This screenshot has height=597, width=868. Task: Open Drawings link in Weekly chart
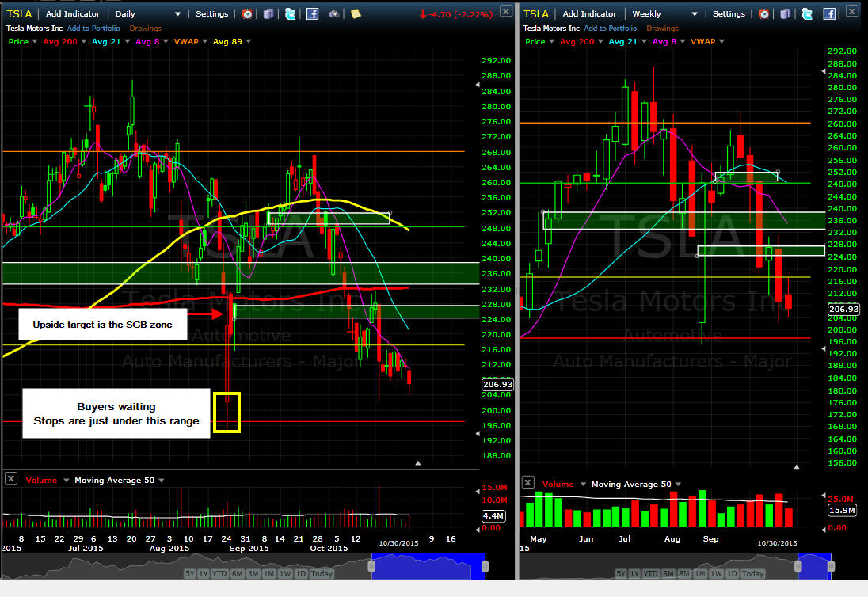tap(661, 29)
